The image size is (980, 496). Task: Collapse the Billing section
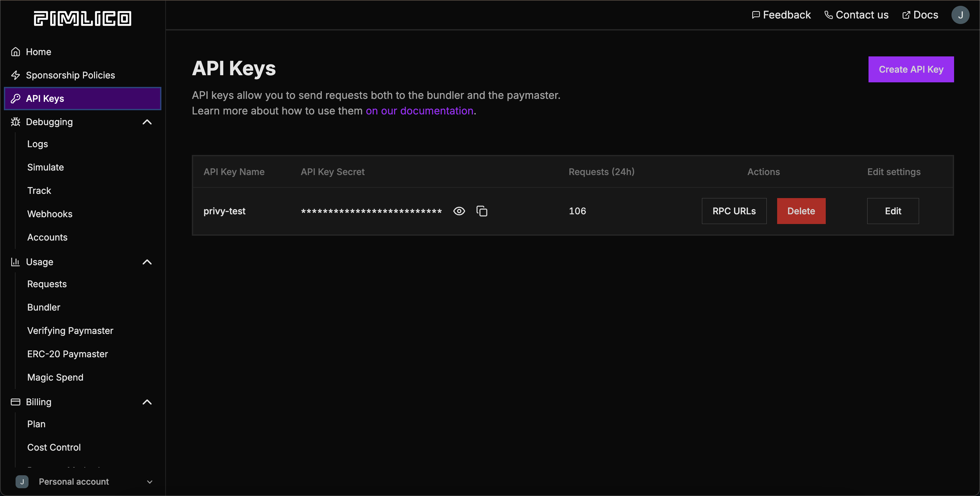tap(147, 402)
